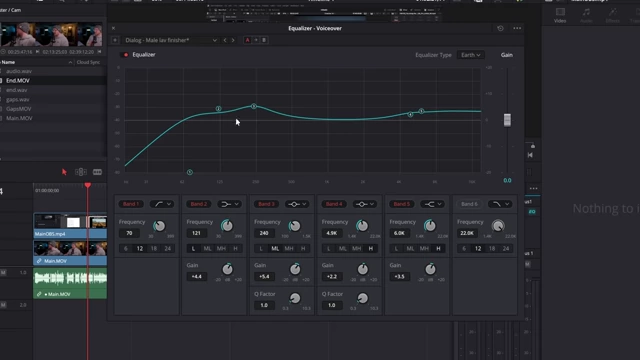Click the Band 3 gain field showing +5.4
The height and width of the screenshot is (360, 640).
click(x=264, y=276)
